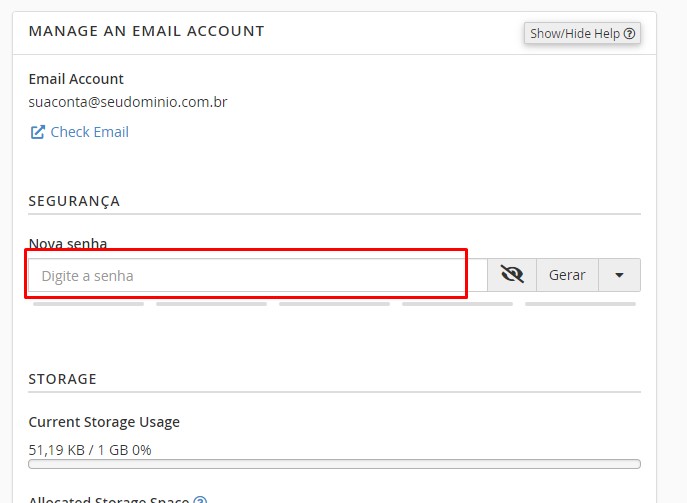Expand the dropdown arrow next to Gerar
Image resolution: width=687 pixels, height=503 pixels.
pyautogui.click(x=619, y=275)
